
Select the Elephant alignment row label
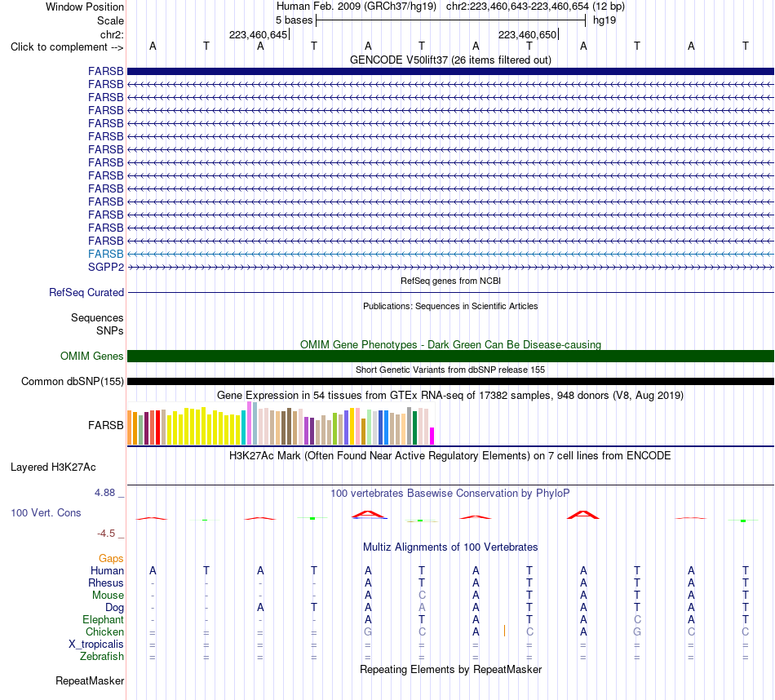coord(103,620)
